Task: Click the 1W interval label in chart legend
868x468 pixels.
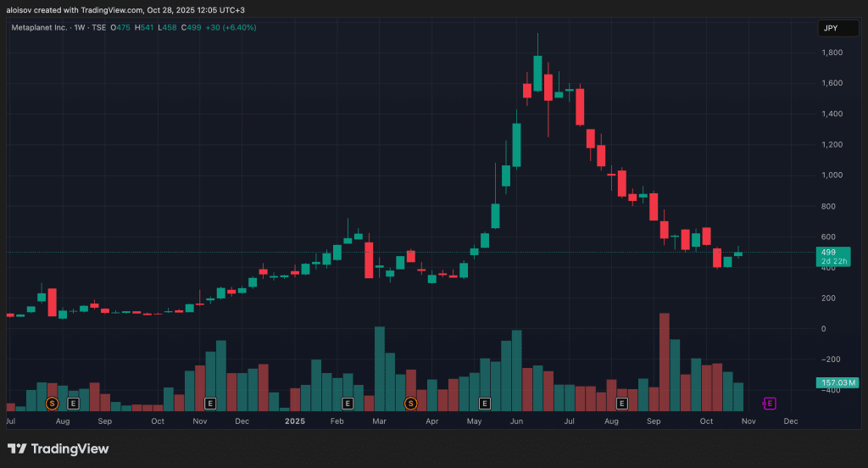Action: pos(80,27)
